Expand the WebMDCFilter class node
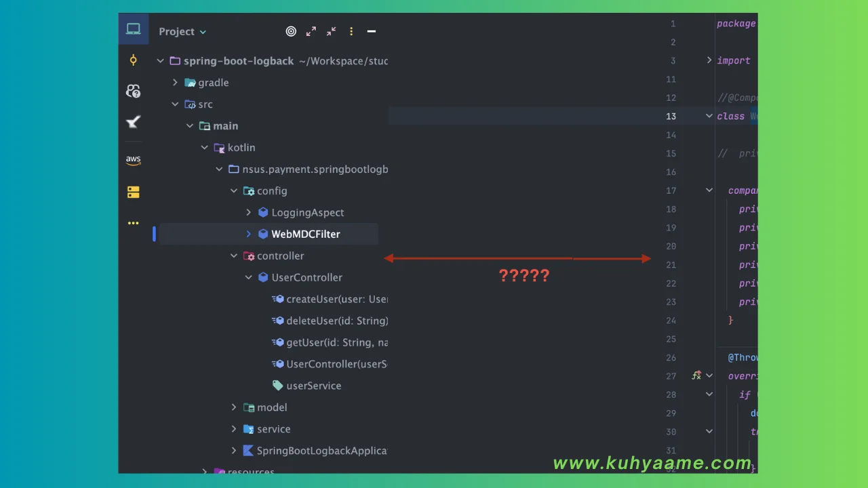Viewport: 868px width, 488px height. pos(248,235)
